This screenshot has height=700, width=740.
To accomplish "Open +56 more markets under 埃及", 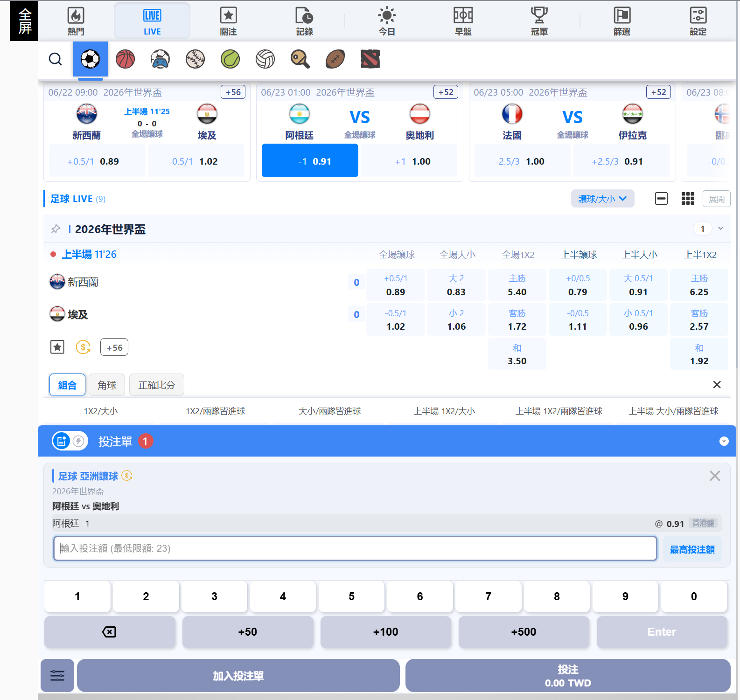I will 114,347.
